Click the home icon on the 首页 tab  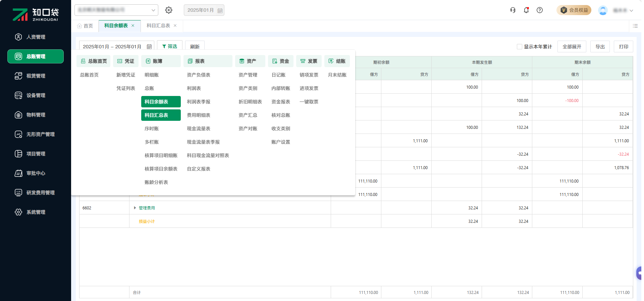coord(79,26)
